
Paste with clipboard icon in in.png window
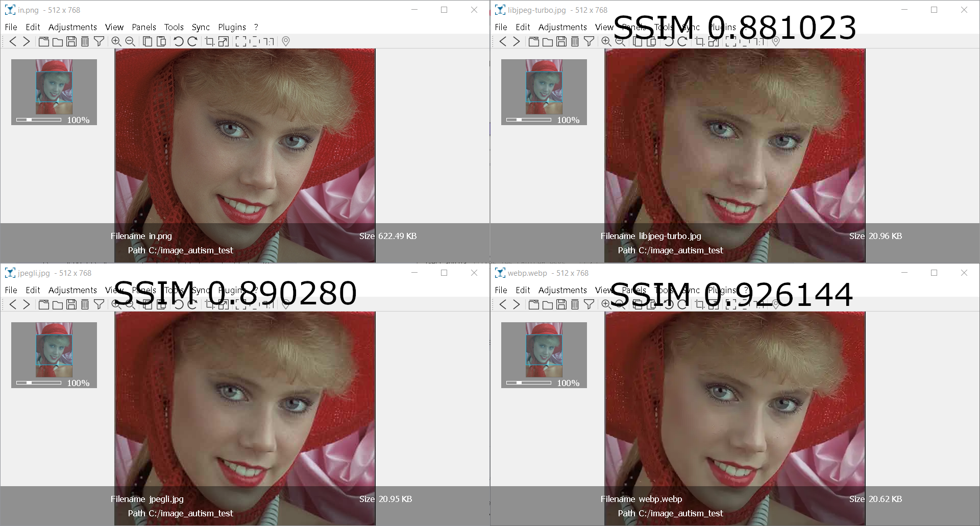(x=161, y=41)
